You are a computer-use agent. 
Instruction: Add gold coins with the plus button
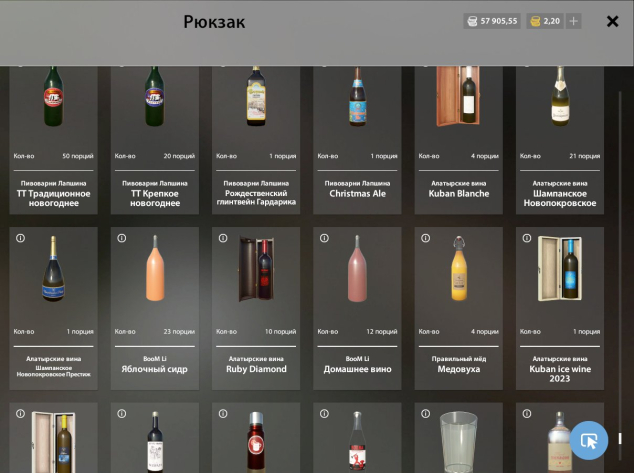573,21
